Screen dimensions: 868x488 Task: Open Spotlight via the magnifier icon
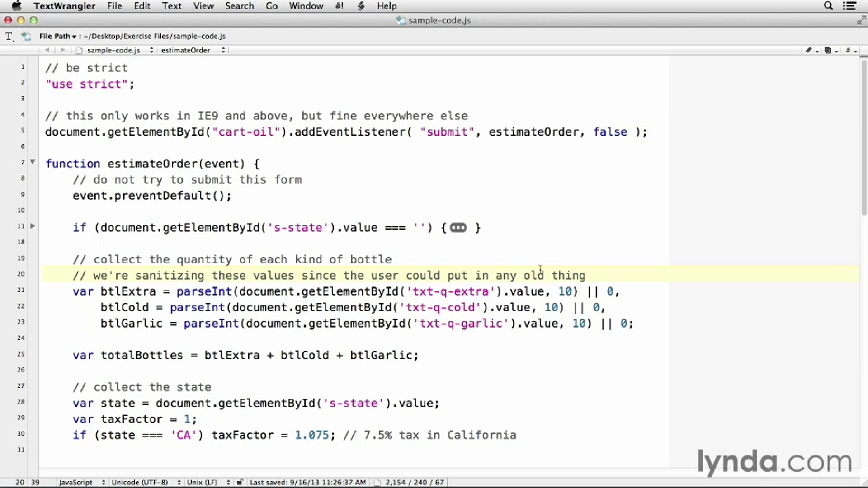(x=828, y=6)
